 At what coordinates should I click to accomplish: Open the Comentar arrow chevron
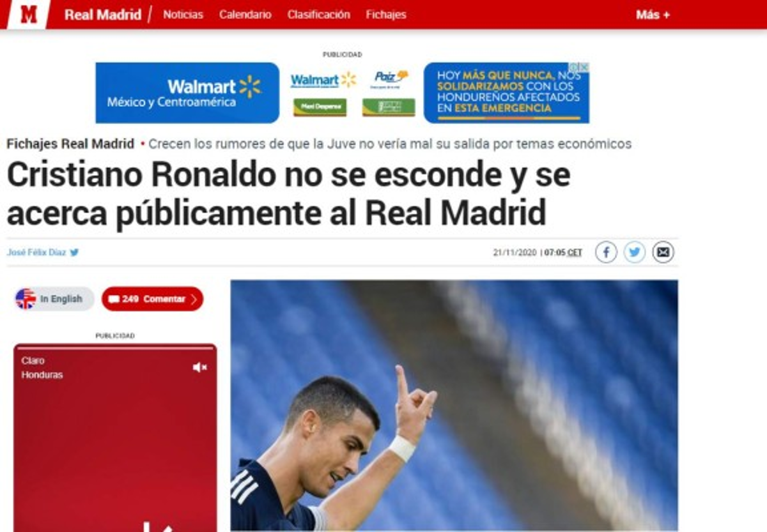[194, 299]
